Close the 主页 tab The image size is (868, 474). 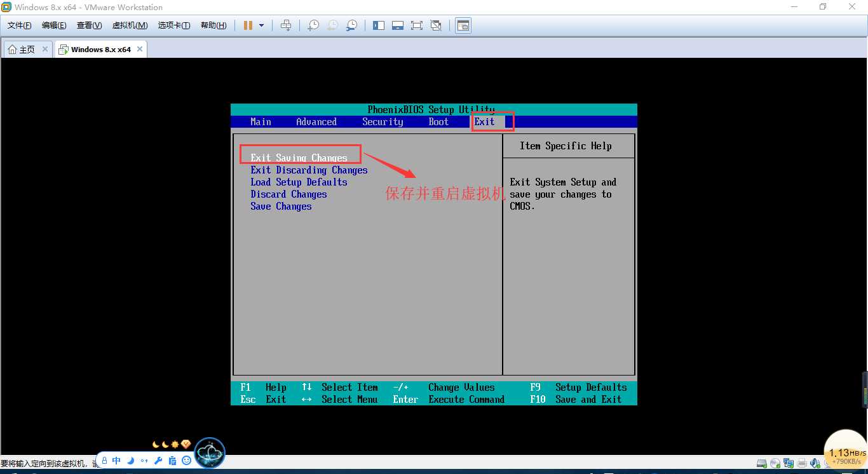click(x=45, y=49)
